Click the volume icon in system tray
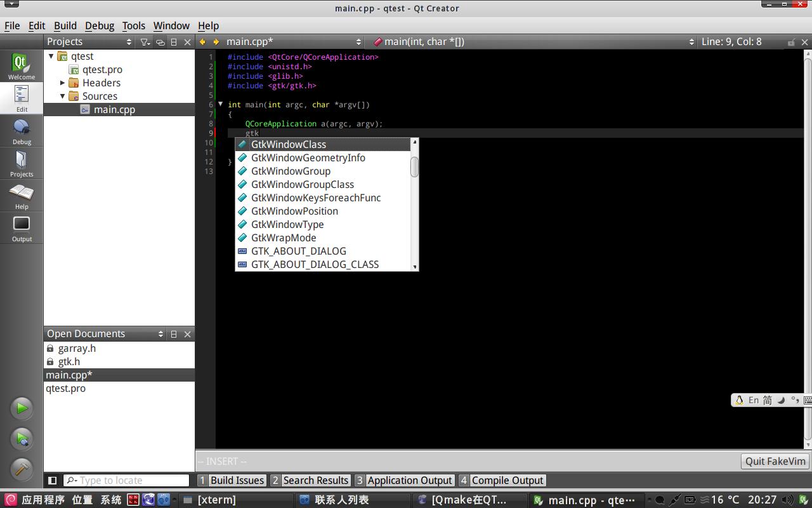 pyautogui.click(x=788, y=500)
